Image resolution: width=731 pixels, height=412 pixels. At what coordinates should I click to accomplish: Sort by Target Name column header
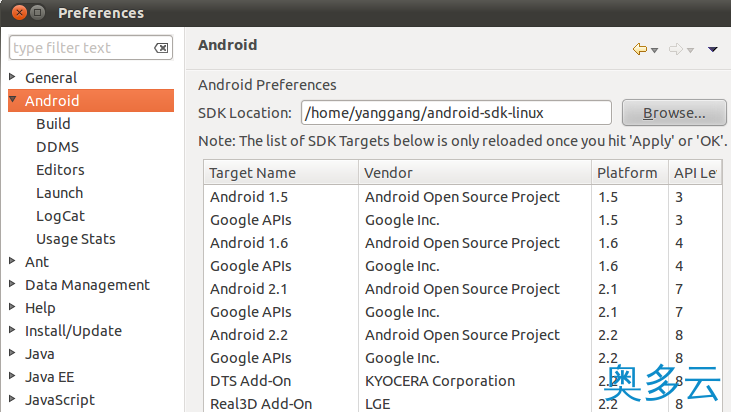281,172
